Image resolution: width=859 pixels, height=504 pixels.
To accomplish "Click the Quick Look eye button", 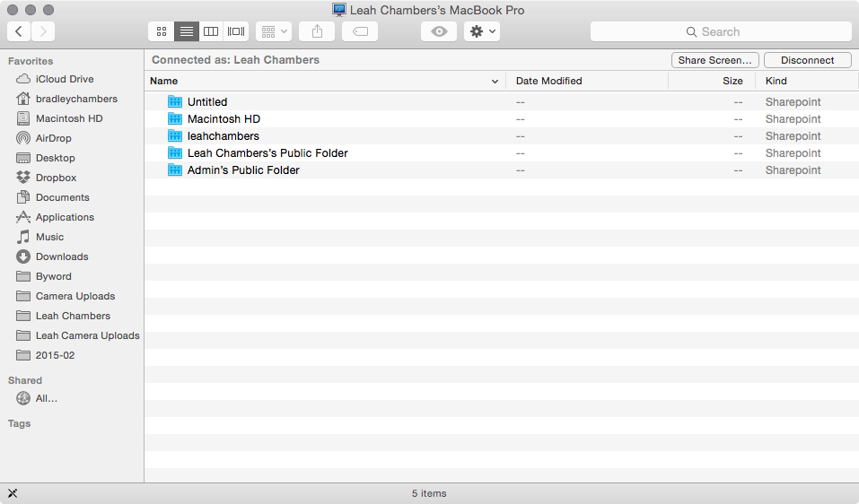I will (x=439, y=31).
